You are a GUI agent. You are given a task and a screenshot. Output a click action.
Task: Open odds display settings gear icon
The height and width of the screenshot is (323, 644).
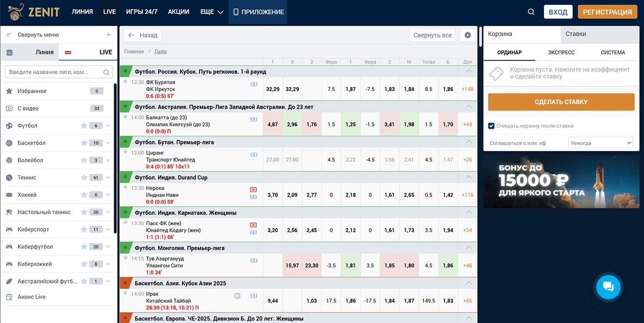click(x=467, y=35)
